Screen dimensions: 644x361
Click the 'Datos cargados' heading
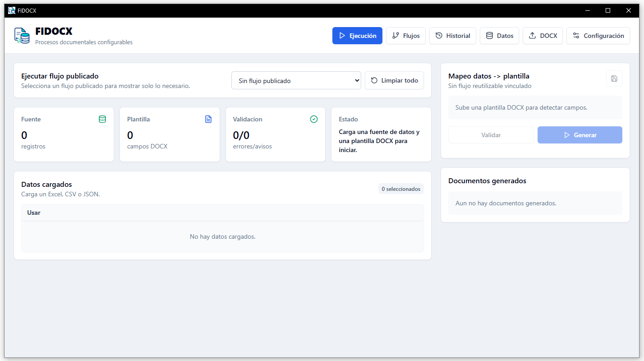tap(46, 184)
